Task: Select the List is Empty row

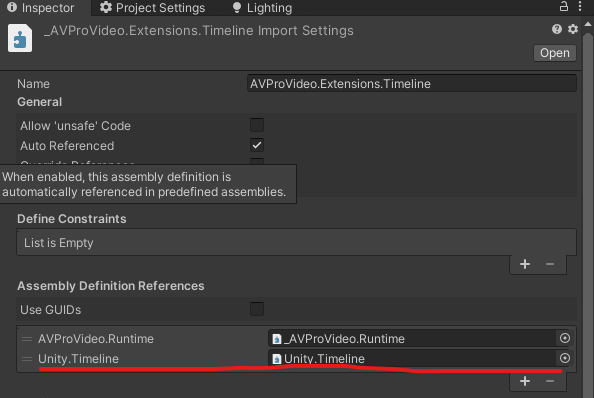Action: [x=297, y=242]
